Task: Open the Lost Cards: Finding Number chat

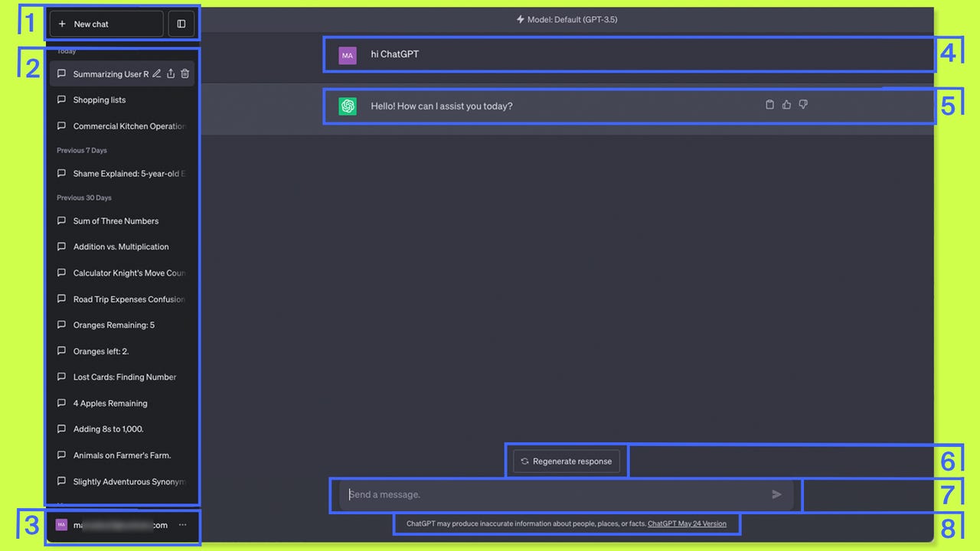Action: tap(122, 377)
